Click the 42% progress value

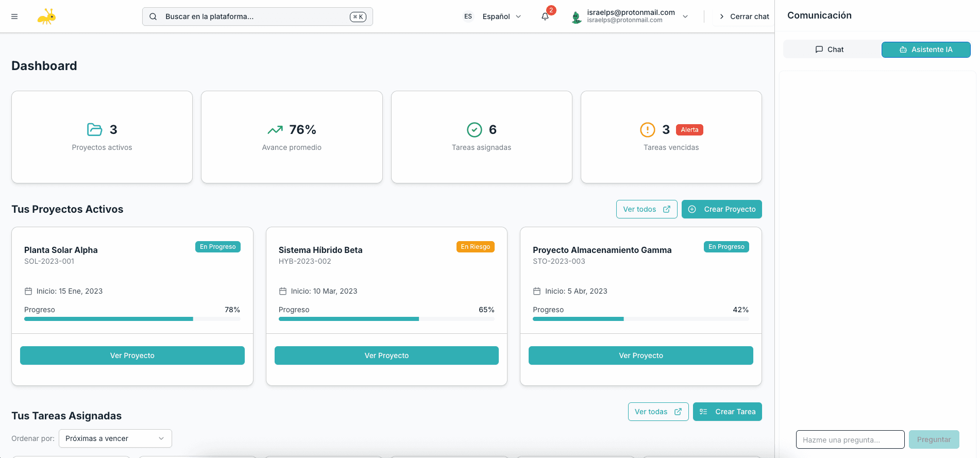point(741,310)
